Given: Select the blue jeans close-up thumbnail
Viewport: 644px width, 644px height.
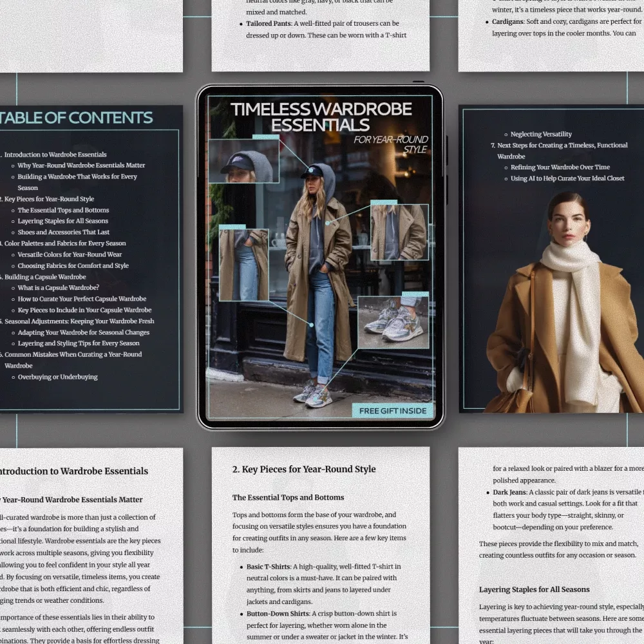Looking at the screenshot, I should click(243, 264).
